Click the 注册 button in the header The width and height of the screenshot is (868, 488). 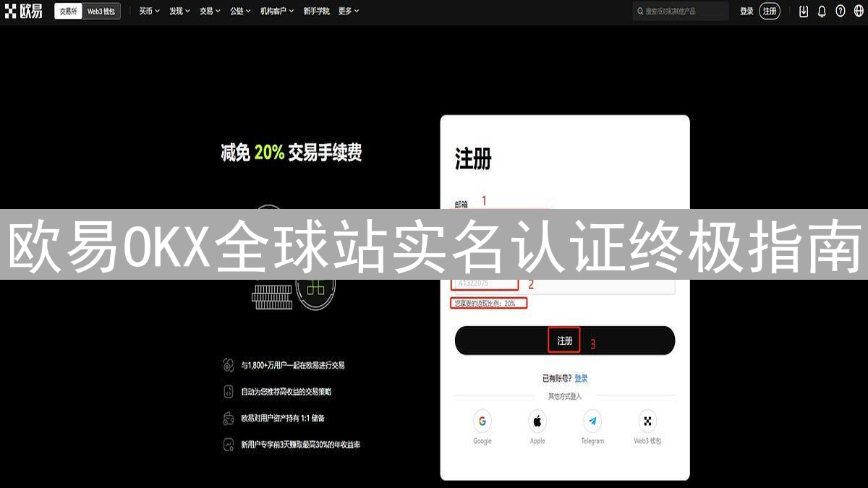pos(770,11)
